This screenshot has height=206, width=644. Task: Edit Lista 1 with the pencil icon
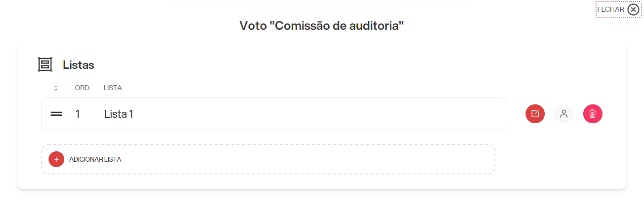point(535,114)
